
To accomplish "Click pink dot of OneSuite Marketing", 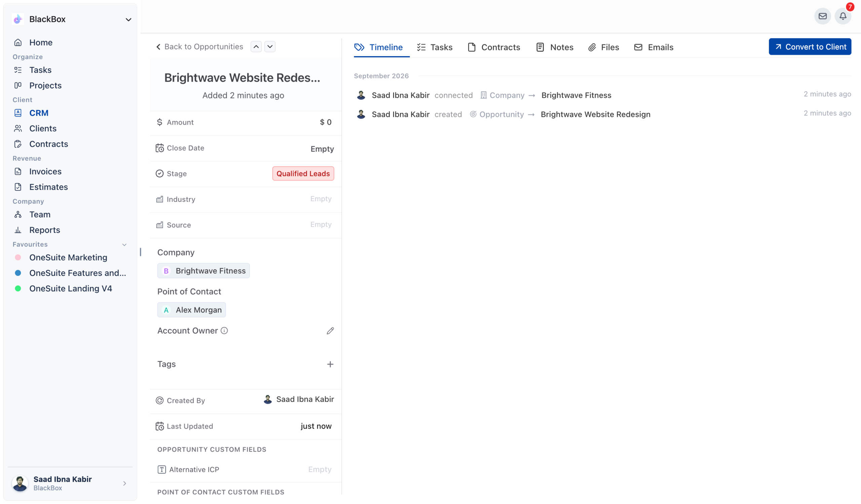I will 18,257.
